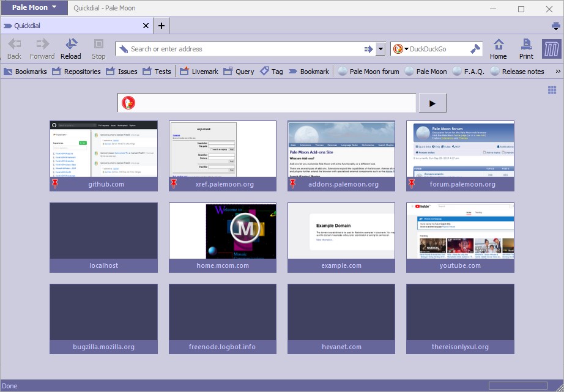Open the Issues bookmark folder
The image size is (564, 392).
tap(122, 71)
